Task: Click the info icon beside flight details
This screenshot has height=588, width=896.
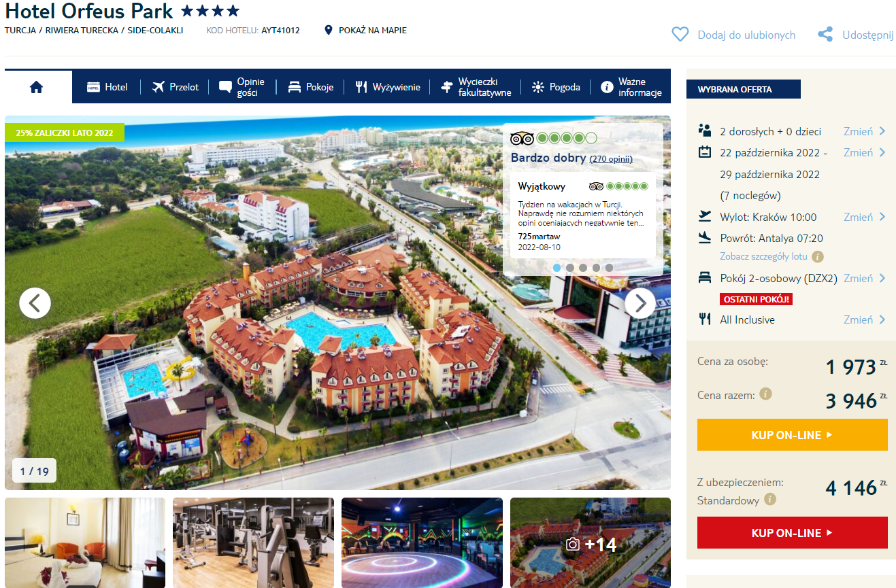Action: tap(818, 256)
